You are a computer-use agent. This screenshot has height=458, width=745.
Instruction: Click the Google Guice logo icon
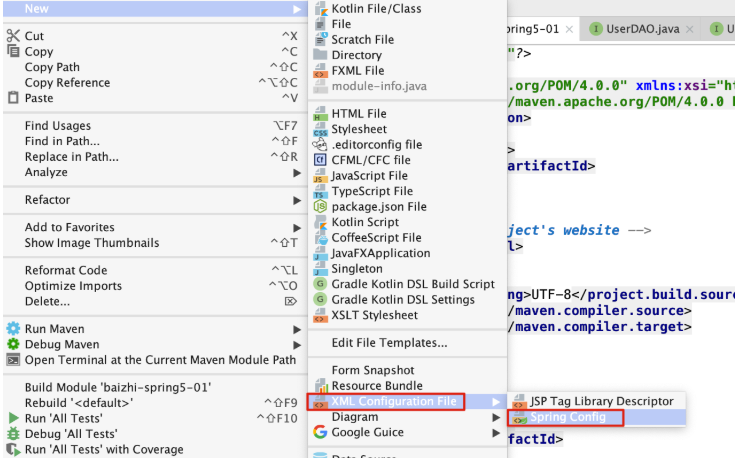click(320, 432)
